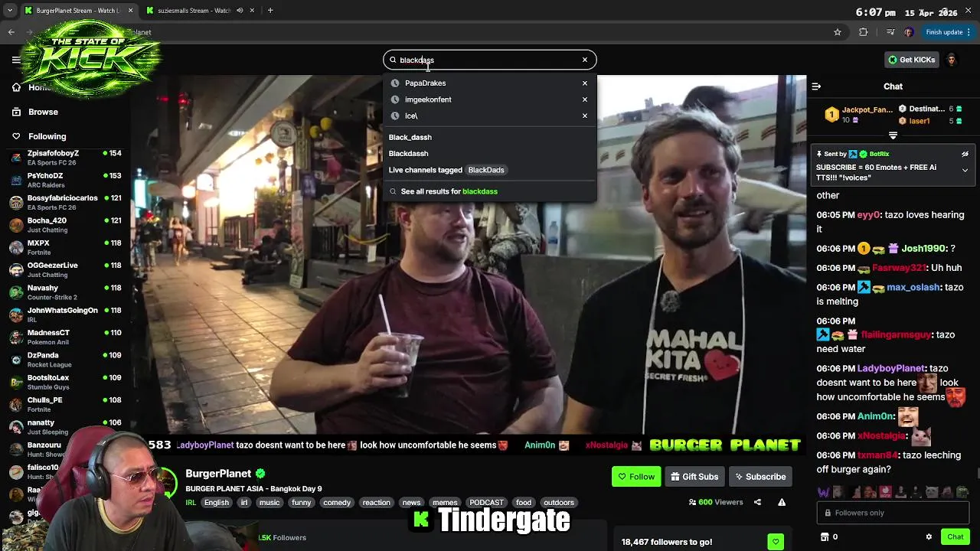This screenshot has height=551, width=980.
Task: Open Kick user profile avatar
Action: [952, 60]
